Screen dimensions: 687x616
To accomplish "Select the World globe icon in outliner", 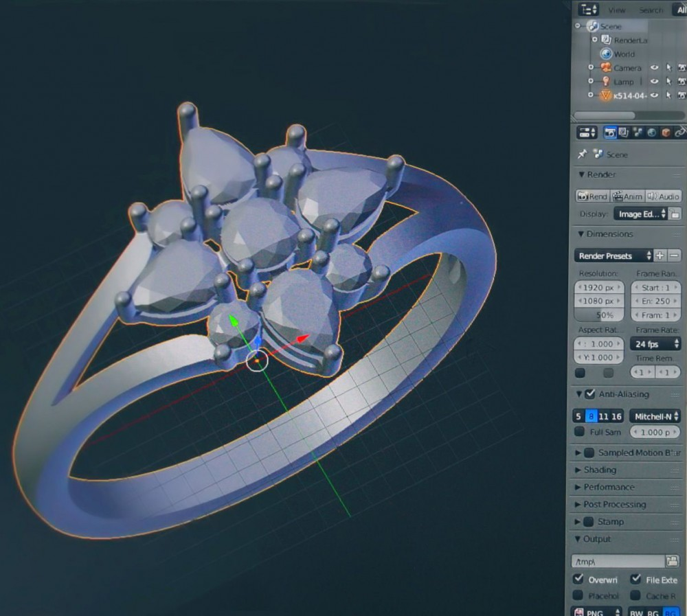I will (606, 54).
